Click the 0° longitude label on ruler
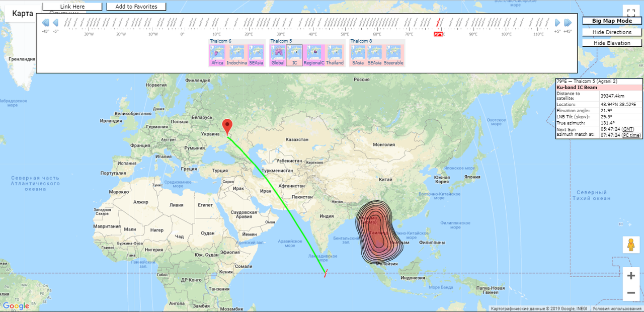Image resolution: width=644 pixels, height=312 pixels. tap(182, 34)
